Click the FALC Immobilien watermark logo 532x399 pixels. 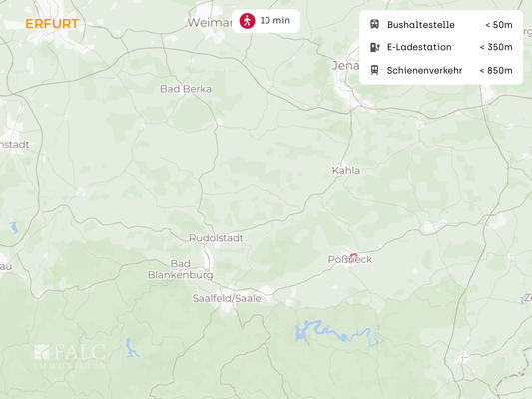click(70, 356)
